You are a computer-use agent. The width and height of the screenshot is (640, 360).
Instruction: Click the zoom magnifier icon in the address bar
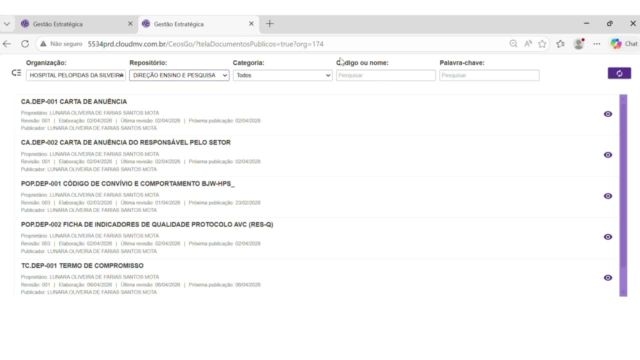(x=513, y=44)
